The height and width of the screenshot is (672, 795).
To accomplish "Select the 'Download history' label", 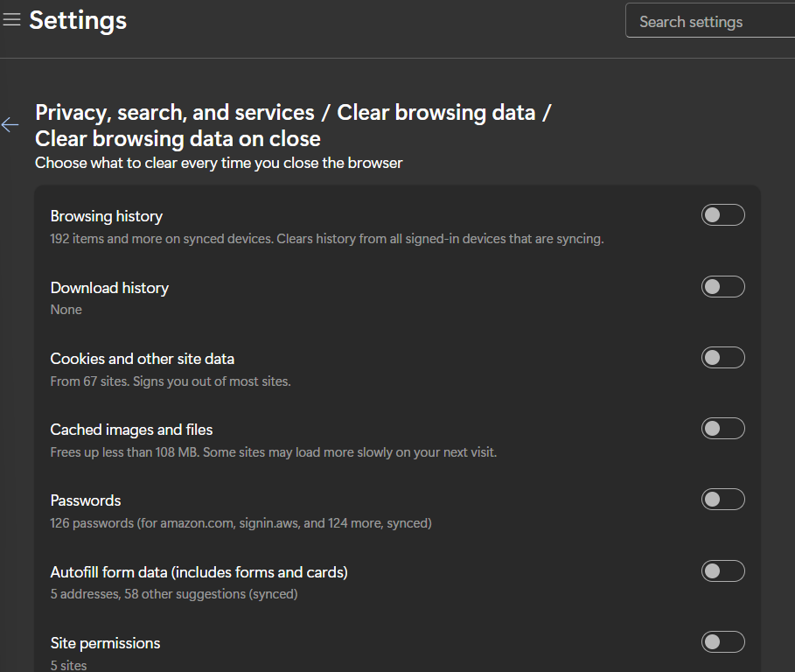I will coord(109,288).
